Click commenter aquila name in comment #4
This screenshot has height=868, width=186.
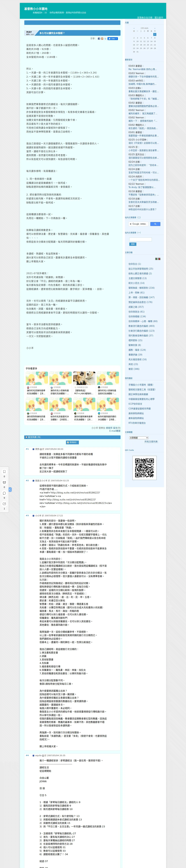[39, 755]
